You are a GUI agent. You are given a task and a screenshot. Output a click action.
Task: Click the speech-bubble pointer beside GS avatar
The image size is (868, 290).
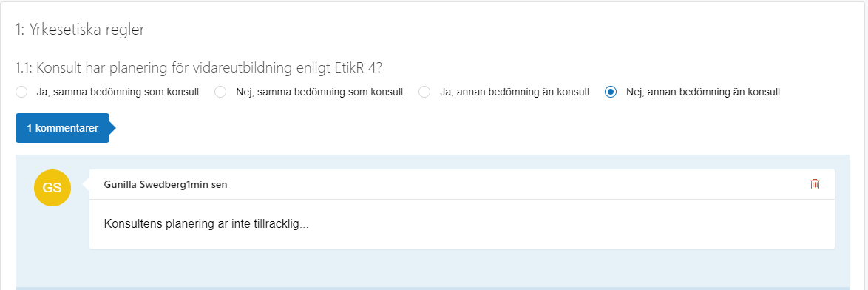point(86,184)
